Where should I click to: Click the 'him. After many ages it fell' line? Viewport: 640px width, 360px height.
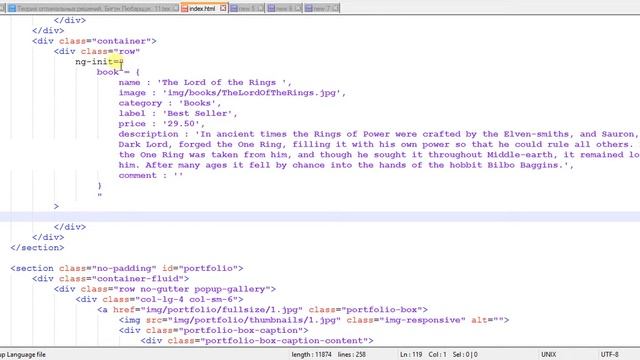click(x=346, y=165)
